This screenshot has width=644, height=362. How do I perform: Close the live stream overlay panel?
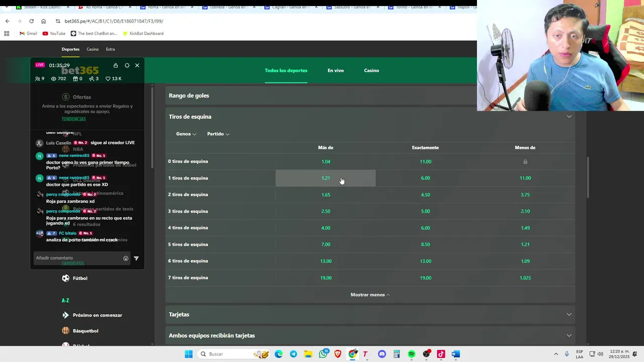tap(137, 65)
